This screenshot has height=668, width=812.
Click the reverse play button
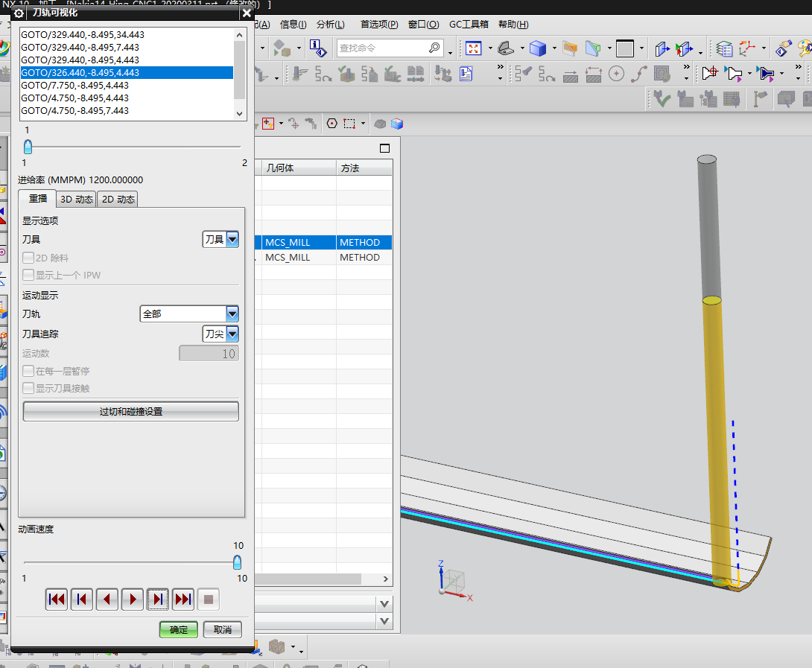click(107, 599)
